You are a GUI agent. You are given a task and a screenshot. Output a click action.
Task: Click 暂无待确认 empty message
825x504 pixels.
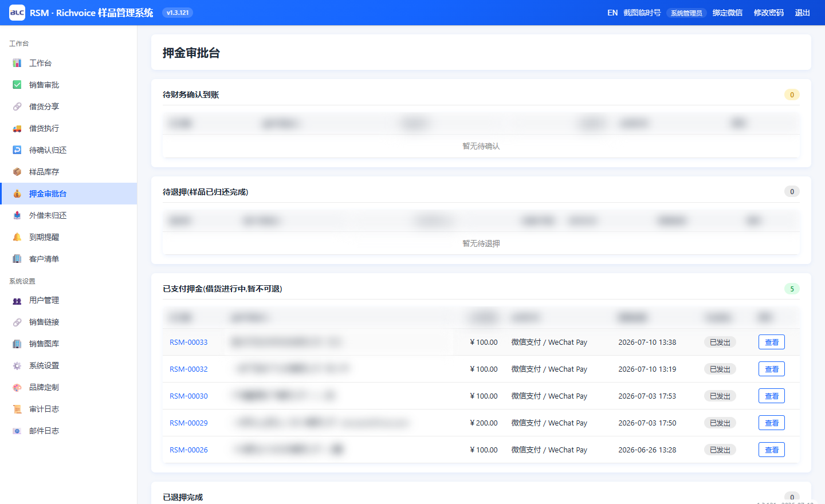[x=481, y=146]
